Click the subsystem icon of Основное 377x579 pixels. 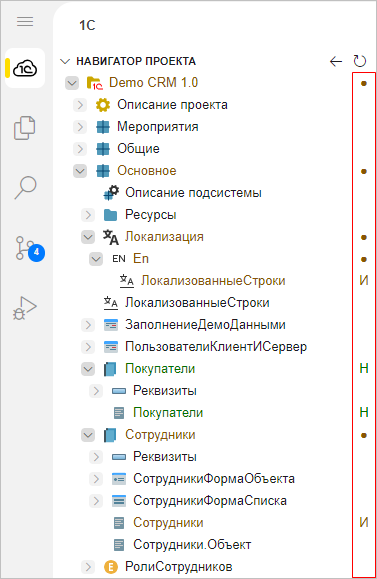pyautogui.click(x=103, y=171)
